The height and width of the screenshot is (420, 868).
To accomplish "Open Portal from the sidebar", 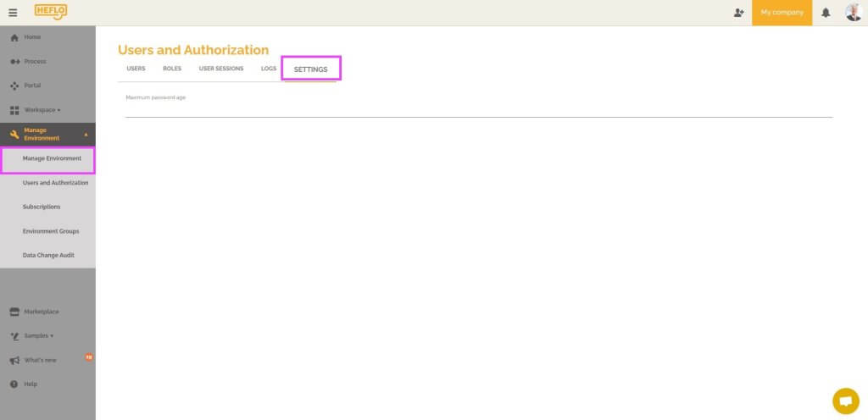I will coord(32,86).
